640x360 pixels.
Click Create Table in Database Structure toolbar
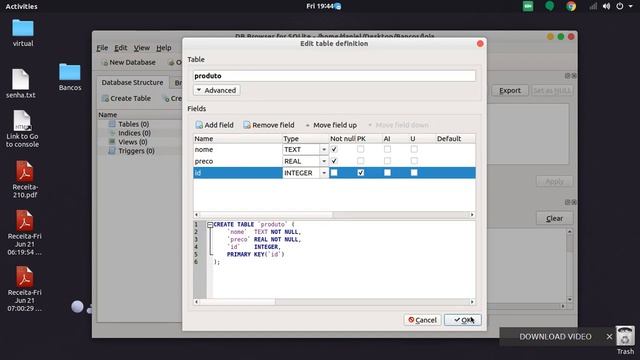click(126, 98)
